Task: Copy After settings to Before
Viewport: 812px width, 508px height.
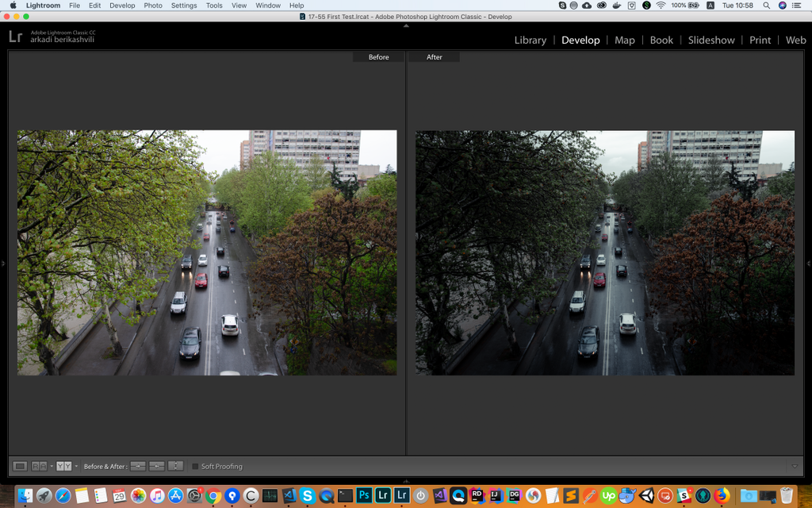Action: (x=157, y=466)
